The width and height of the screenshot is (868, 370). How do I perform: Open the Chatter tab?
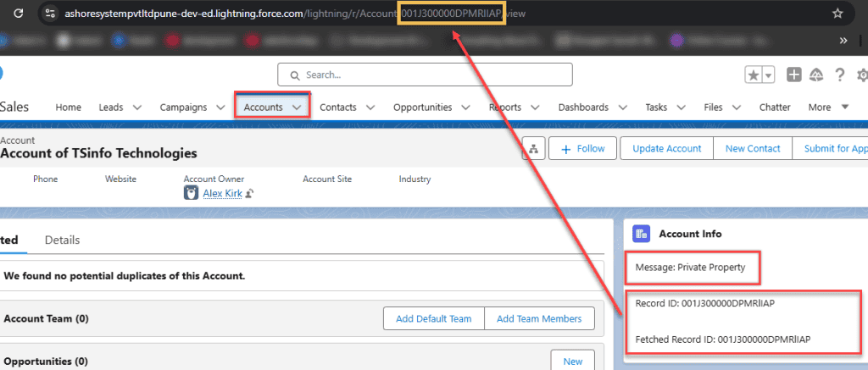click(x=775, y=108)
